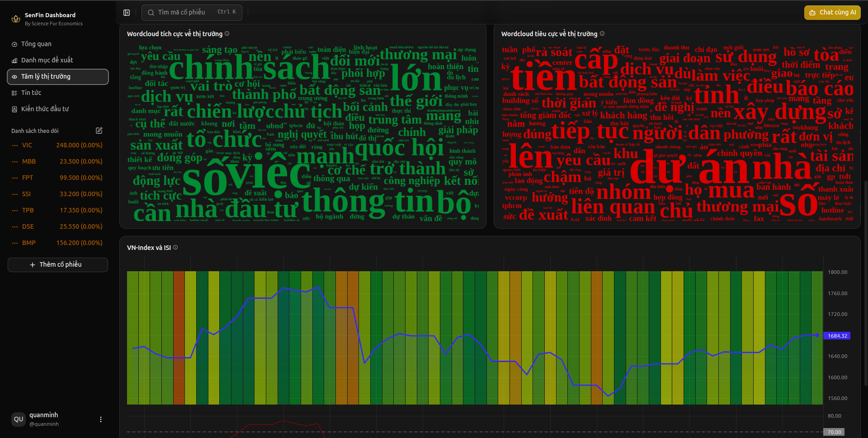Open info icon beside negative wordcloud title
The height and width of the screenshot is (438, 868).
tap(602, 33)
